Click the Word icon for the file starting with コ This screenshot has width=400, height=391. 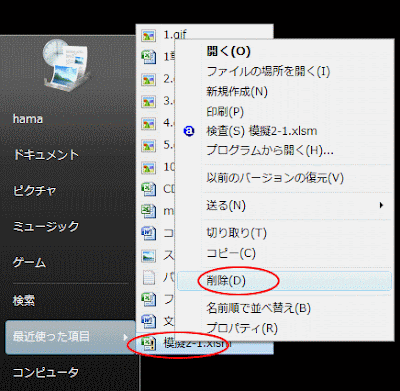click(148, 233)
